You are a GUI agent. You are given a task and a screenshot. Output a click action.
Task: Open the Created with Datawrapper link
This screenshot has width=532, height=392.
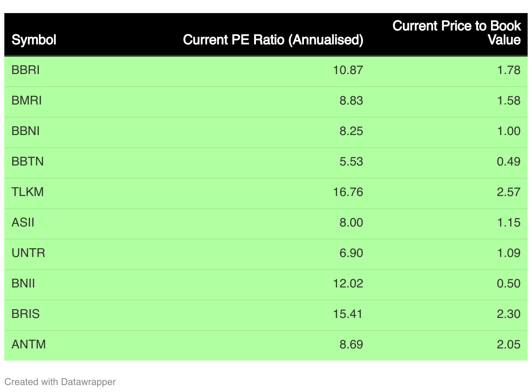click(x=60, y=382)
